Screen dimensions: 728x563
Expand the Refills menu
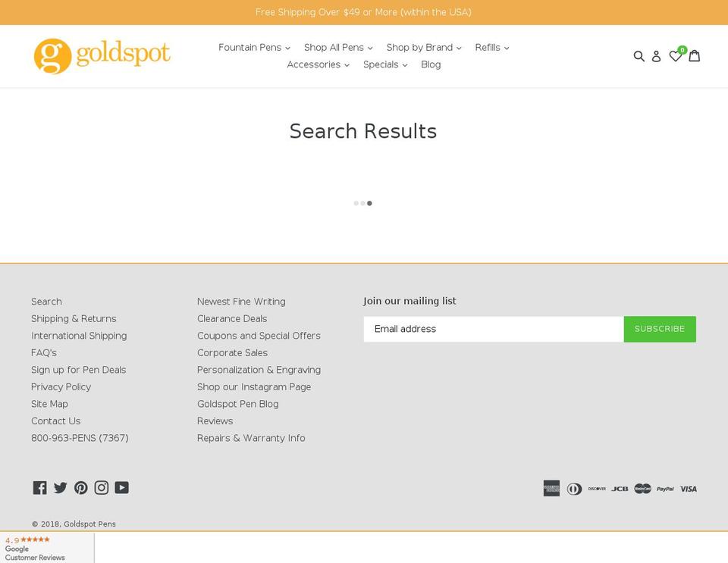tap(492, 47)
